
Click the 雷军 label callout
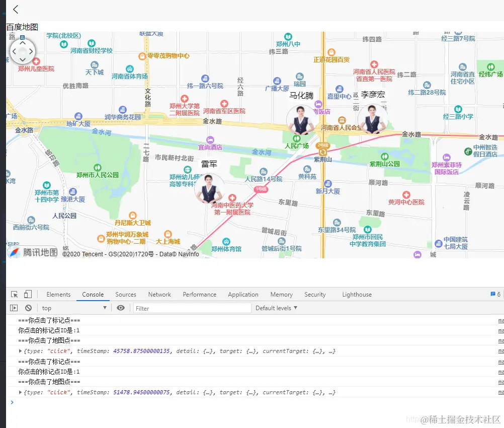[209, 164]
